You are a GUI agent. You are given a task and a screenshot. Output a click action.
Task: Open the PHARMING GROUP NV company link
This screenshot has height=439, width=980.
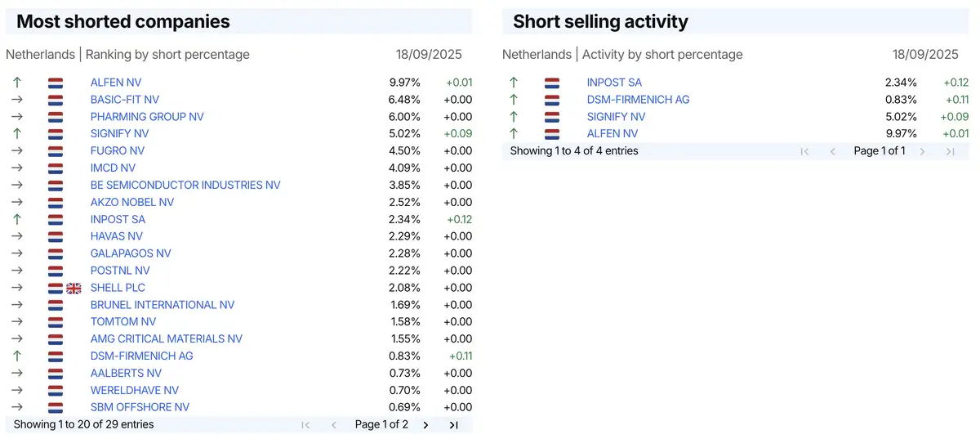coord(147,117)
